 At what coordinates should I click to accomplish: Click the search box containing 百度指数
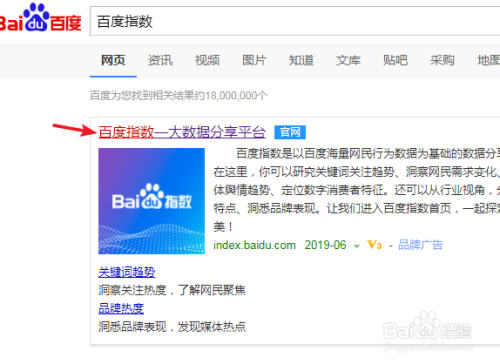coord(295,21)
